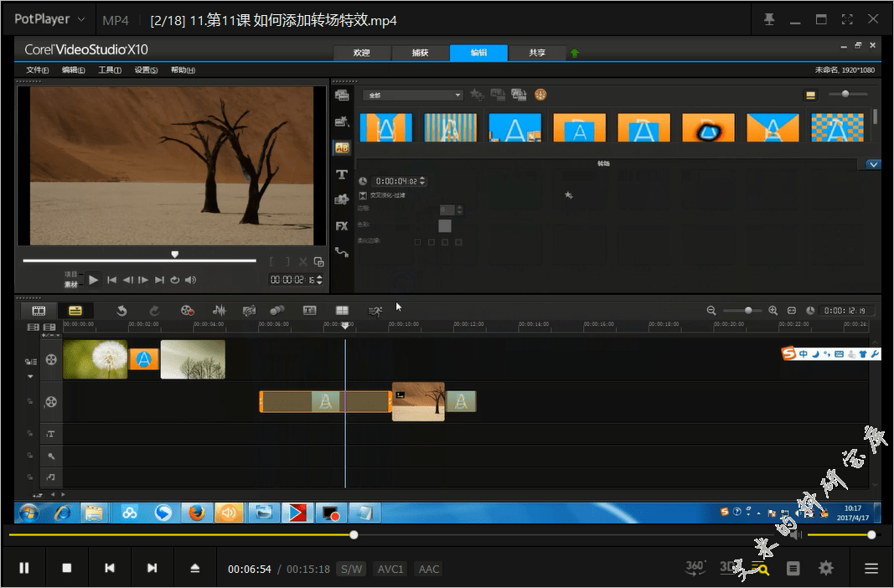894x588 pixels.
Task: Open Subtitle Editor tool
Action: (310, 311)
